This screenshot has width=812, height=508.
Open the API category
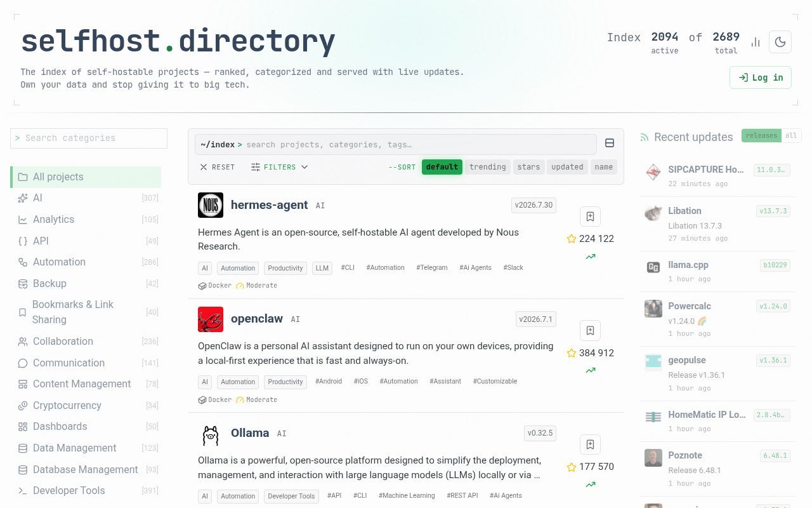click(86, 241)
